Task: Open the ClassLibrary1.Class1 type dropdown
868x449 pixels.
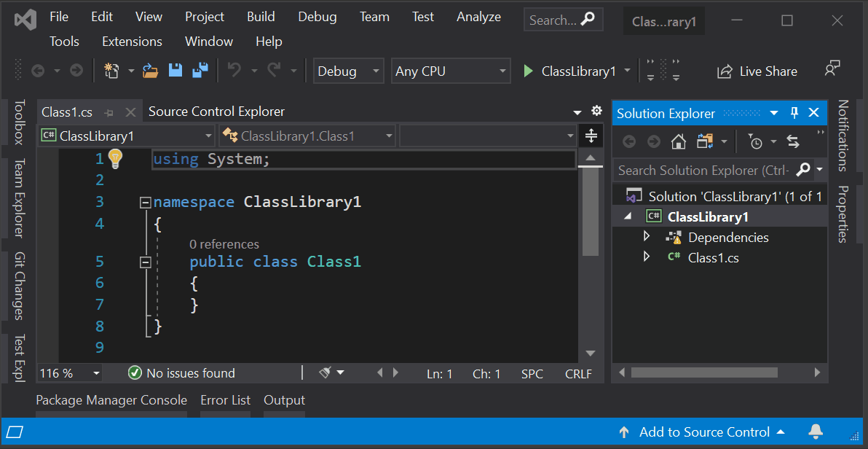Action: click(x=307, y=136)
